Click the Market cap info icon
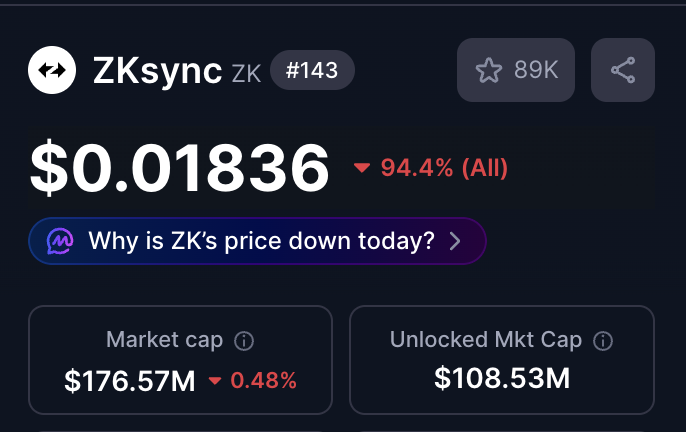The width and height of the screenshot is (686, 432). coord(243,341)
